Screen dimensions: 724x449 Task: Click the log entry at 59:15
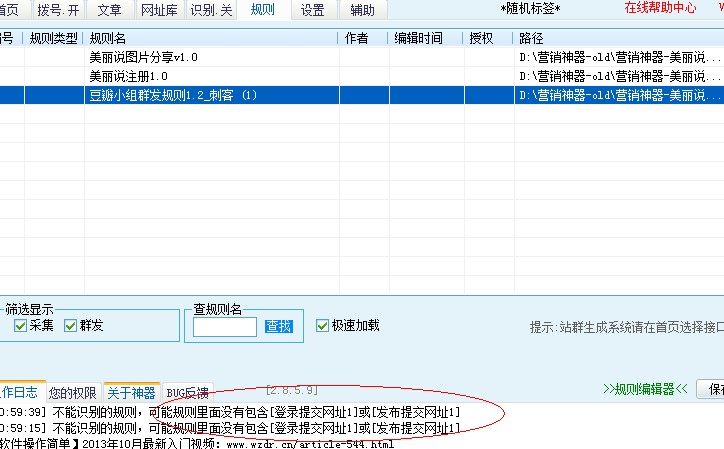230,428
